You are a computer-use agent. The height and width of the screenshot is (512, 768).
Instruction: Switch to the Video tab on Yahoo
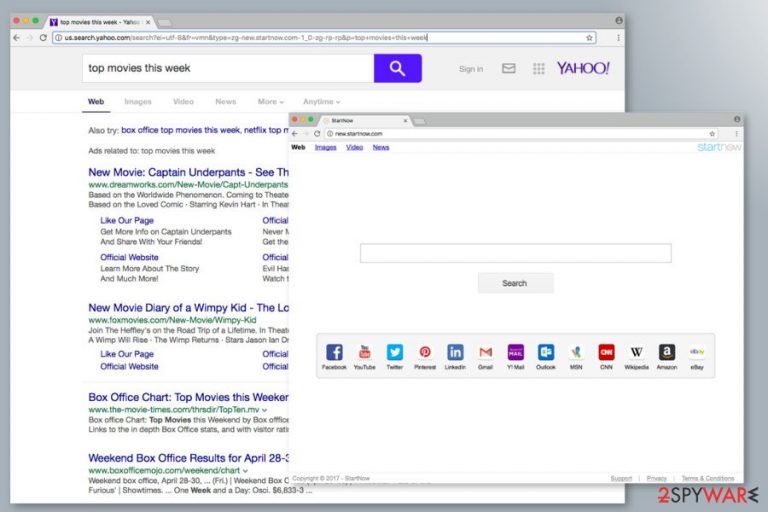click(183, 101)
